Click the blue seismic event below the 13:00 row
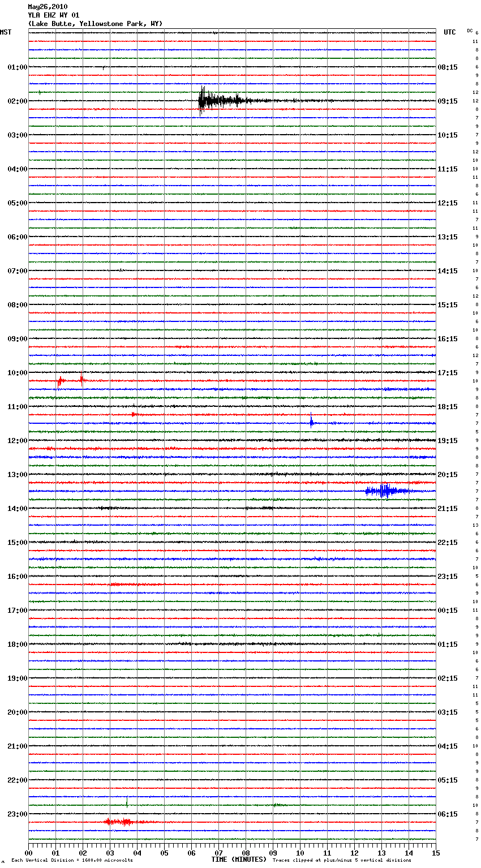481x868 pixels. tap(390, 491)
